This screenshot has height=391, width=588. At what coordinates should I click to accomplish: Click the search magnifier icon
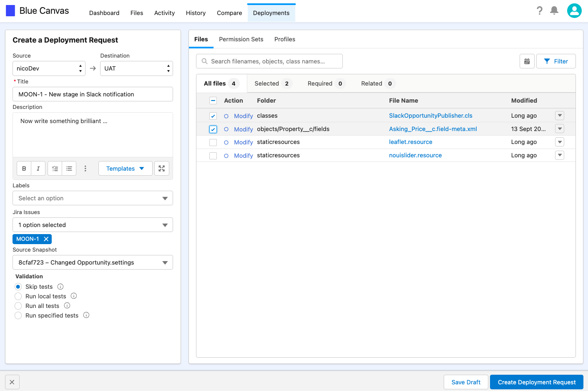[205, 61]
